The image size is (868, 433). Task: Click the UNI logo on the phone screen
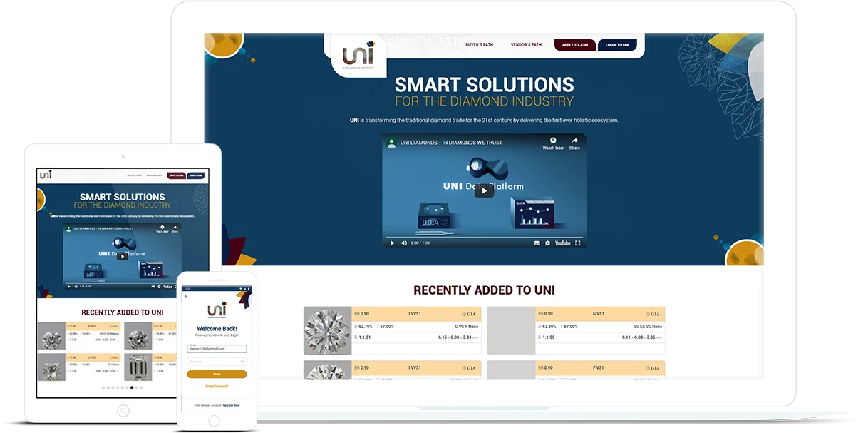coord(217,310)
